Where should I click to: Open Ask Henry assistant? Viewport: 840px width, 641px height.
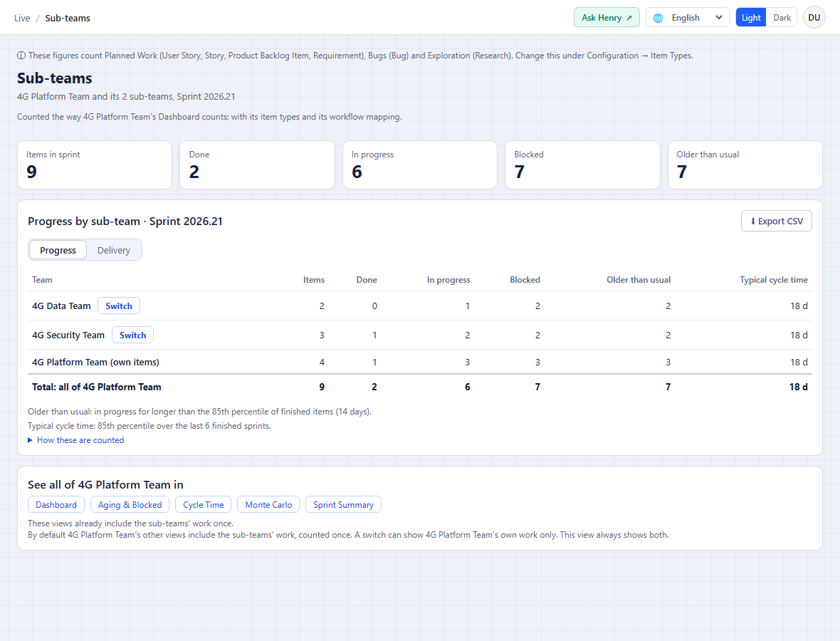tap(607, 18)
